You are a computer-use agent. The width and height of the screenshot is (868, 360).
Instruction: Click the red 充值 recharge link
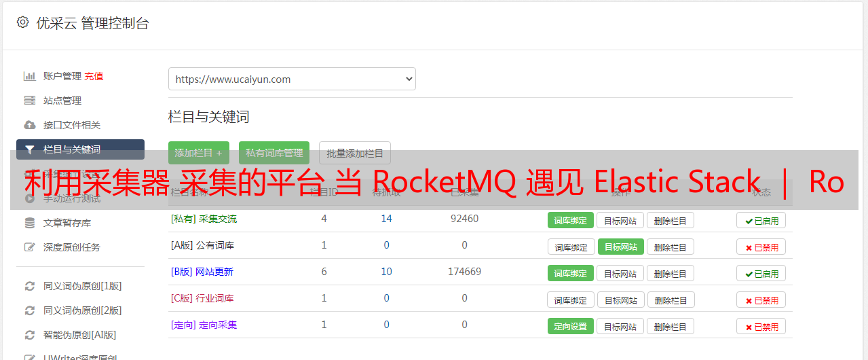(x=94, y=76)
